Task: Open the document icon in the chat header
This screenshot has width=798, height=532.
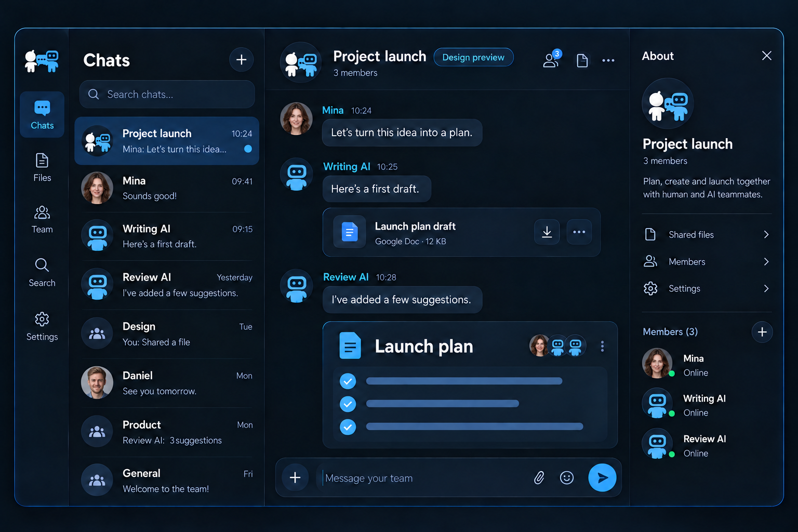Action: [582, 60]
